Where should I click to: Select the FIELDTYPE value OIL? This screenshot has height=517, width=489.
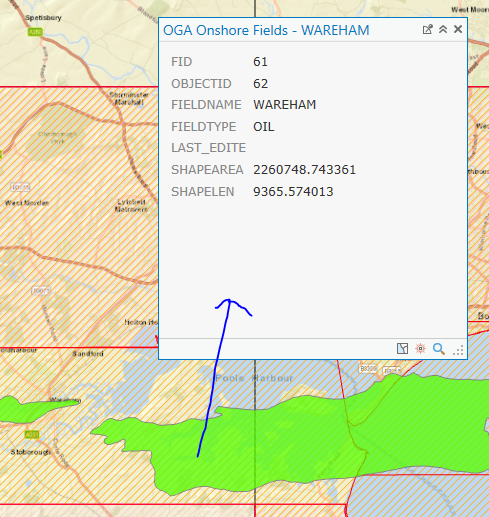pyautogui.click(x=264, y=127)
